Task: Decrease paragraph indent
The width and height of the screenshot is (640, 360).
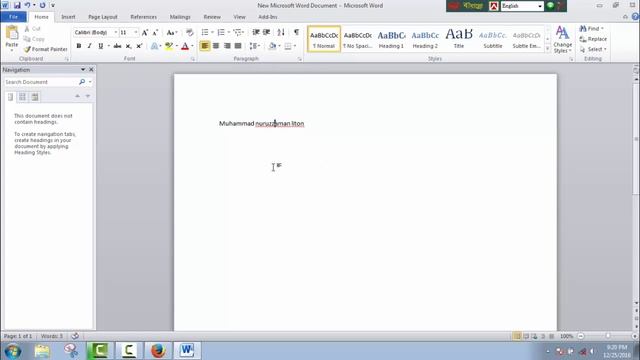Action: [x=256, y=32]
